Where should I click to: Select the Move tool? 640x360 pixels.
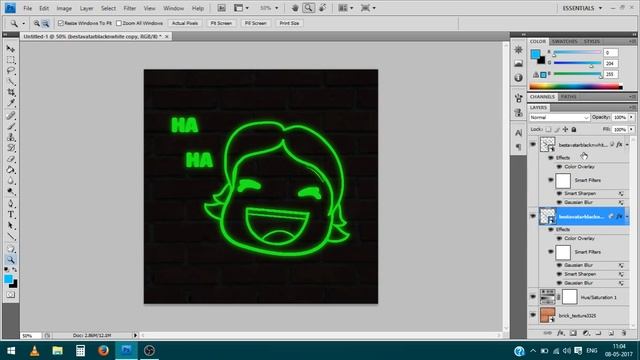[x=11, y=49]
